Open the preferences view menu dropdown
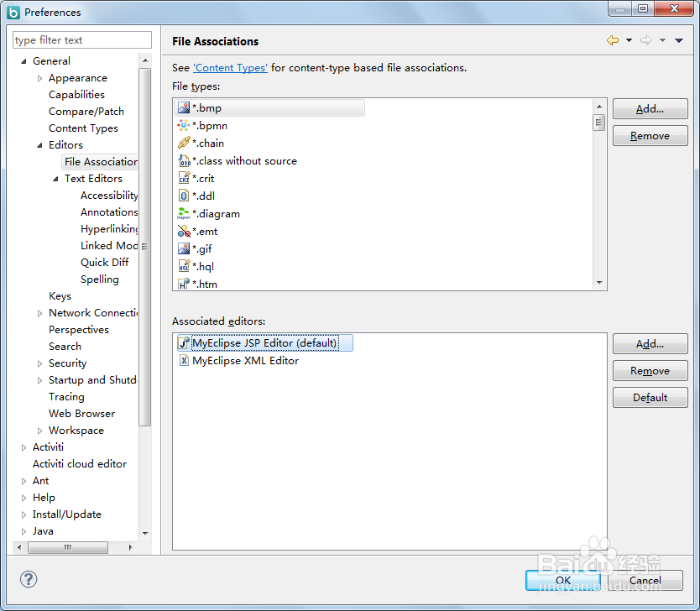The height and width of the screenshot is (611, 700). tap(678, 40)
